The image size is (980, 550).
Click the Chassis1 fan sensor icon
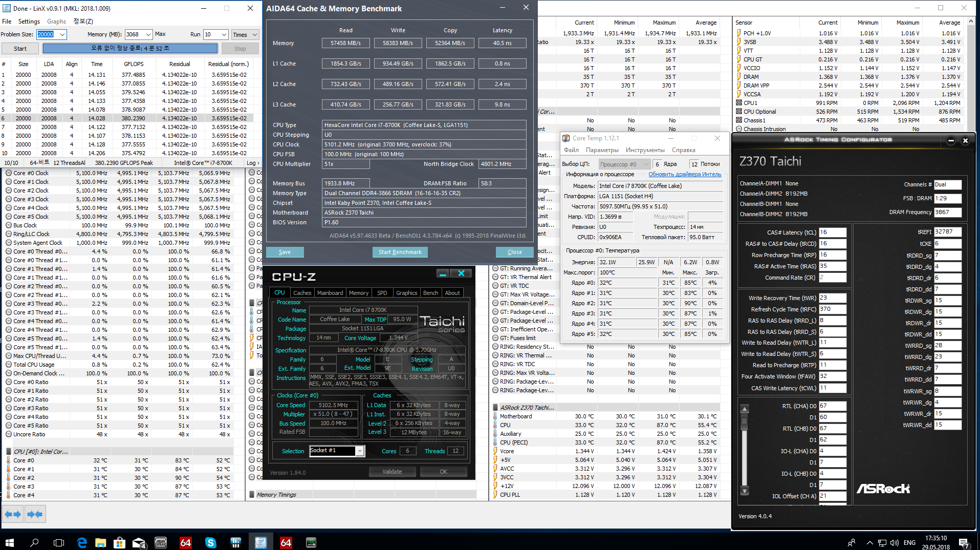click(x=739, y=120)
